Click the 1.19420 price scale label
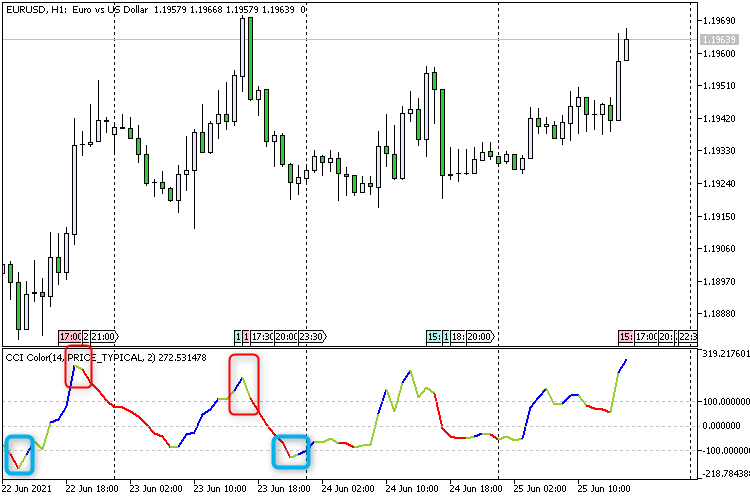Screen dimensions: 750x500 [x=719, y=118]
